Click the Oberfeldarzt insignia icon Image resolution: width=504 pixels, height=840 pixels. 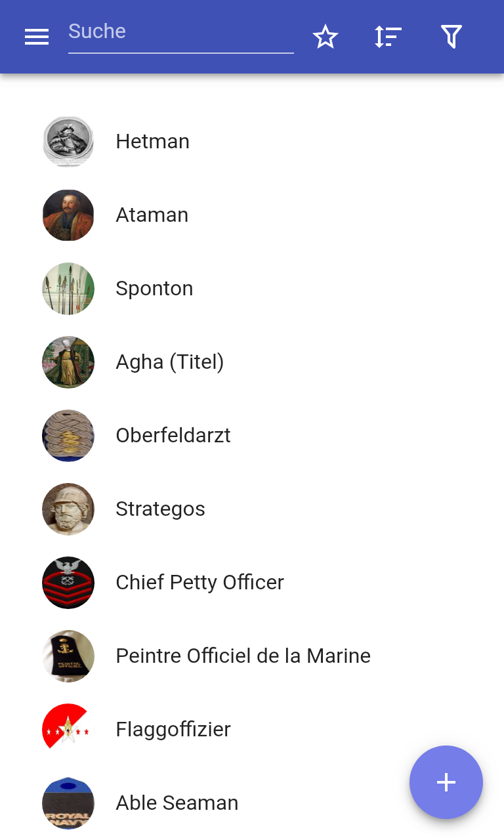point(68,436)
